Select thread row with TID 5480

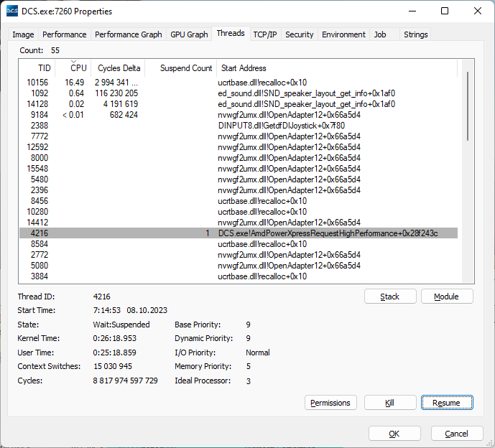(239, 179)
